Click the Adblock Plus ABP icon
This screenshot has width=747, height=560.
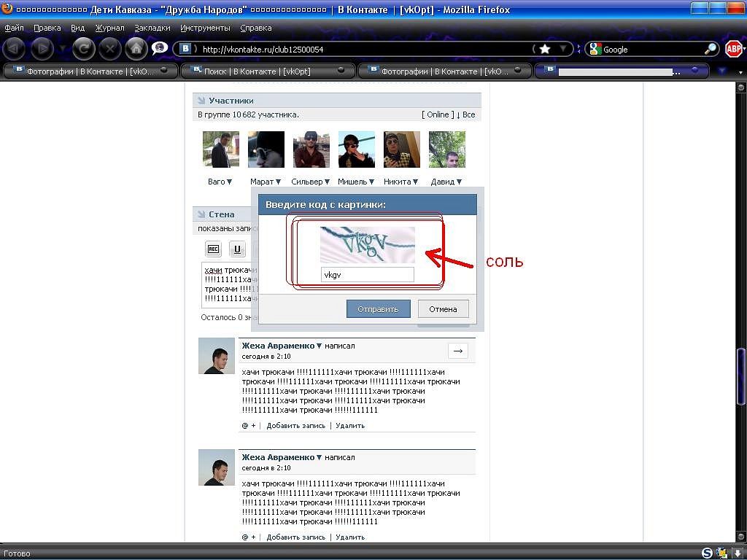[733, 49]
